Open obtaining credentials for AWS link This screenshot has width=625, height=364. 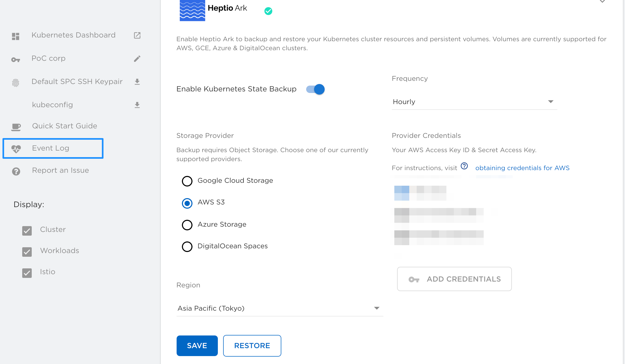coord(522,168)
